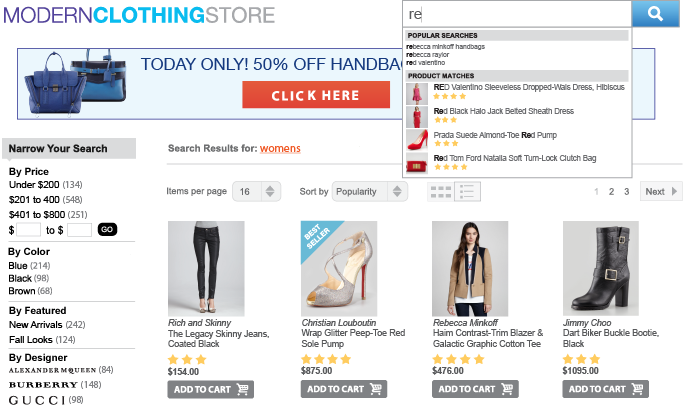Switch to grid view layout icon
The width and height of the screenshot is (684, 412).
click(441, 192)
